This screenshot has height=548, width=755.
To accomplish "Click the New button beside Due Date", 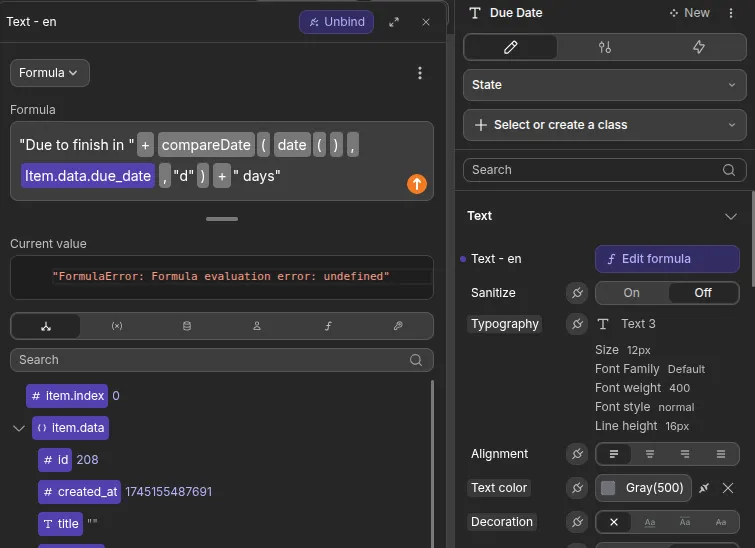I will click(690, 13).
